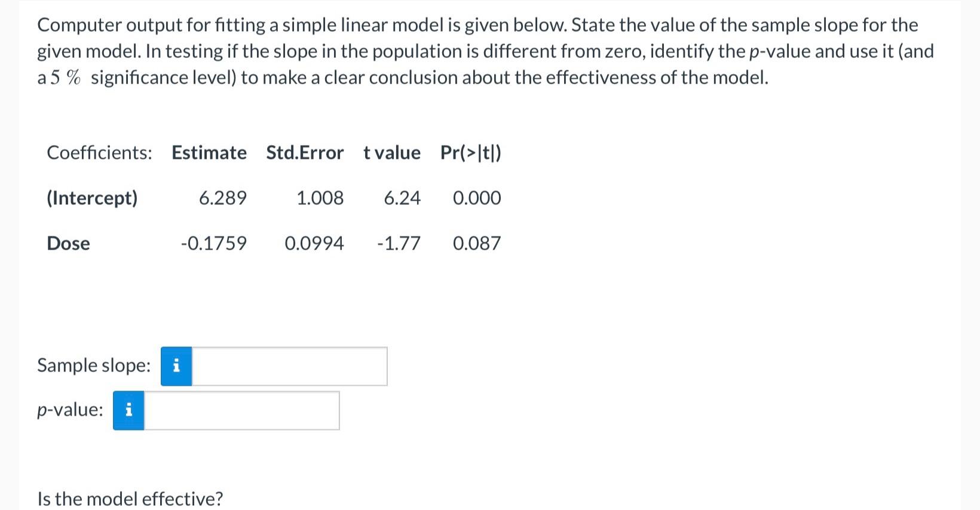Select the t value column header
The image size is (980, 510).
click(391, 153)
